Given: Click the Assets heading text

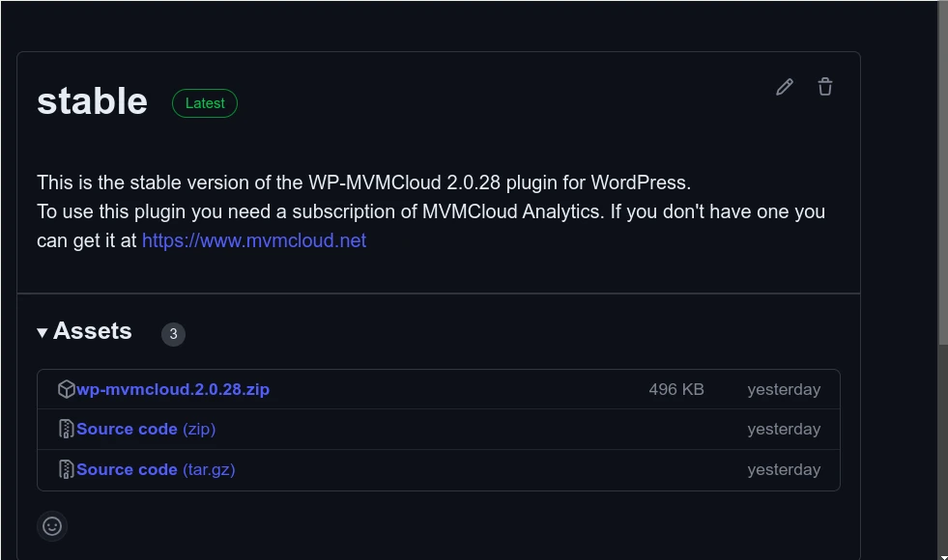Looking at the screenshot, I should pos(92,331).
